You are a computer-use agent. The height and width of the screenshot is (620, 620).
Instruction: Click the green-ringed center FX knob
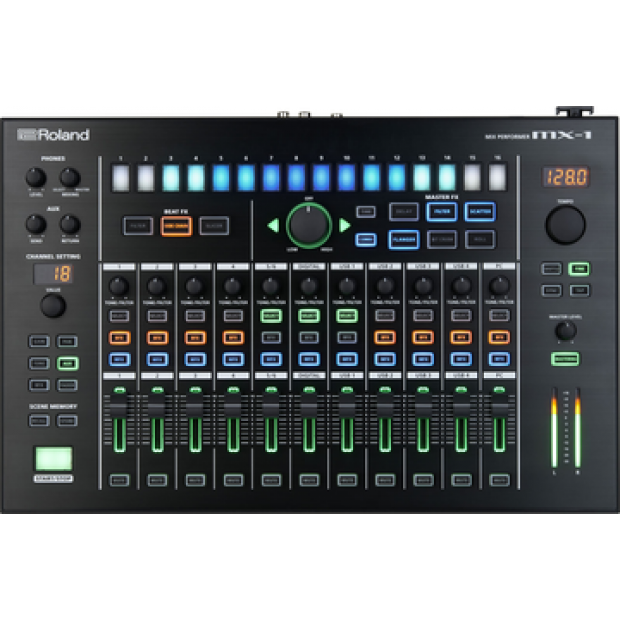(x=309, y=225)
